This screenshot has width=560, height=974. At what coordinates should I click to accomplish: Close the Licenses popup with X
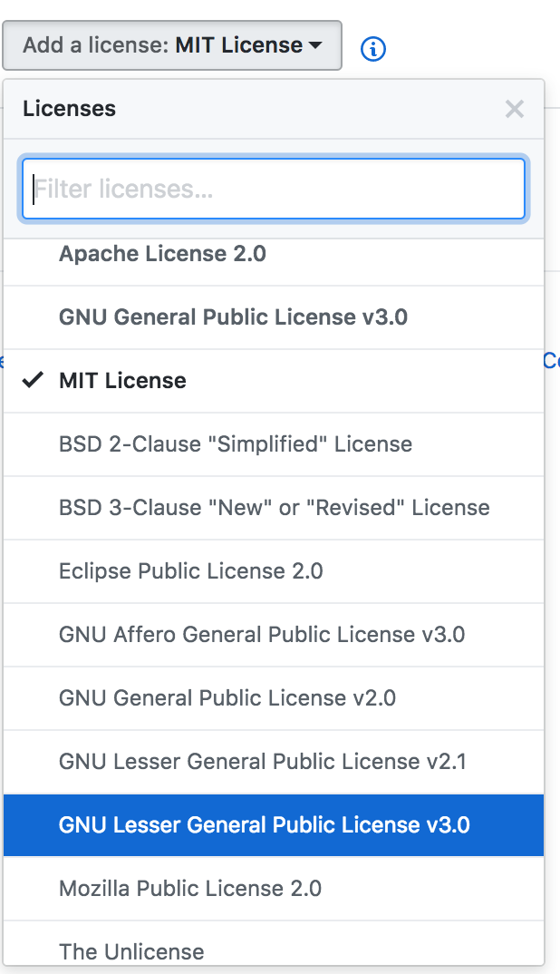515,110
